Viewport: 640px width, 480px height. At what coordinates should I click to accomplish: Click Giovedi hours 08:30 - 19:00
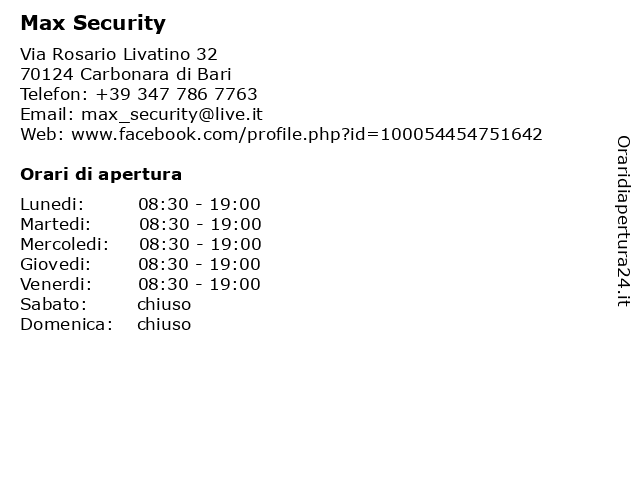pos(199,264)
